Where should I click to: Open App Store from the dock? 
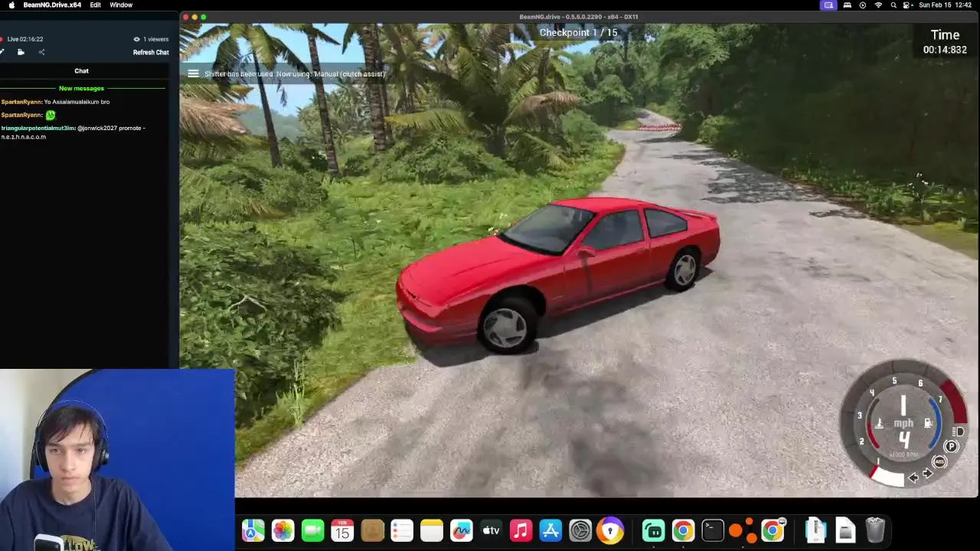[550, 530]
